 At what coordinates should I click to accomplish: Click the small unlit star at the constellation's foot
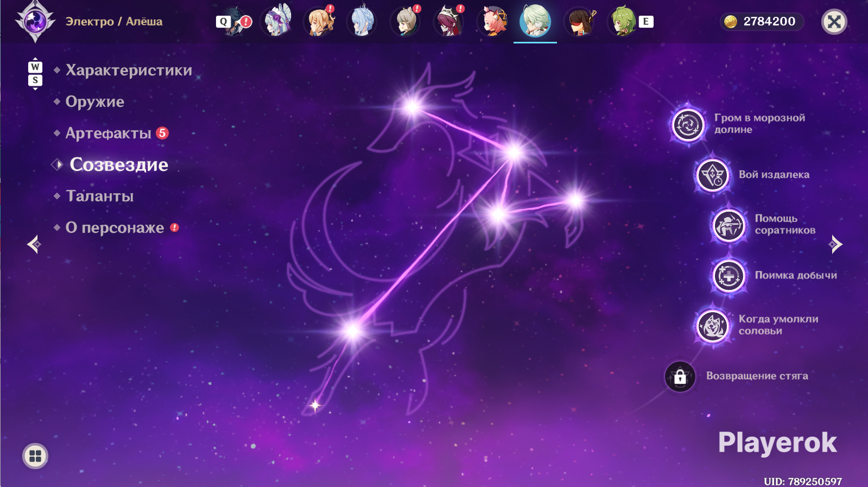point(315,405)
